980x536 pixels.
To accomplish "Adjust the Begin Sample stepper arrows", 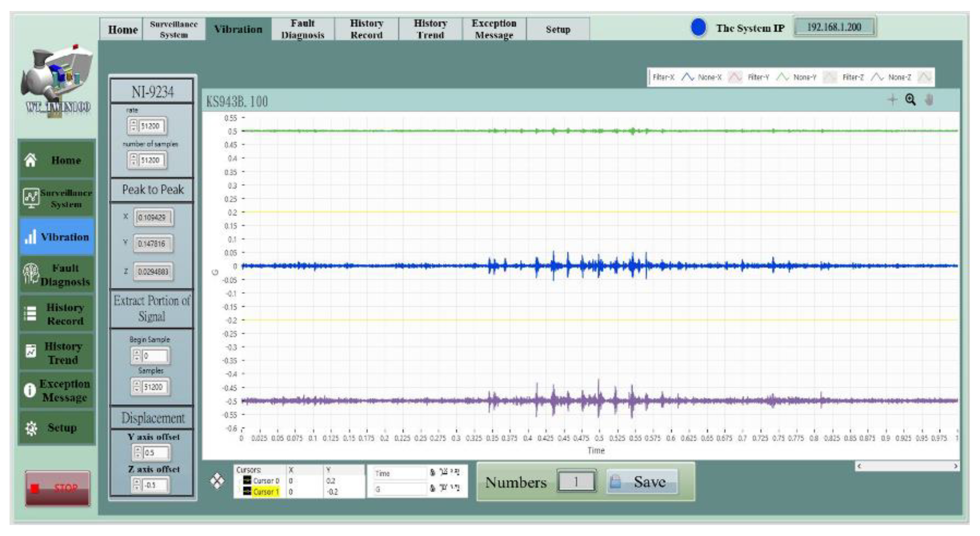I will coord(137,356).
